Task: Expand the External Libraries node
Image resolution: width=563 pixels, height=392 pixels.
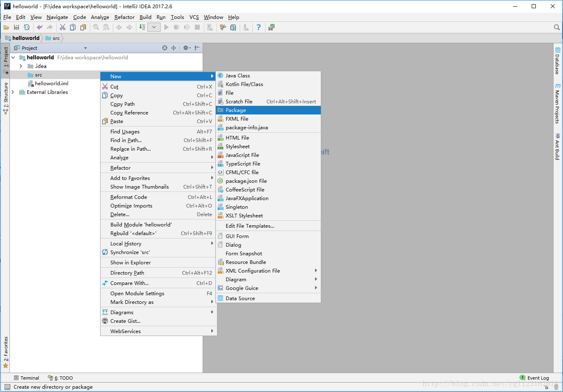Action: 13,92
